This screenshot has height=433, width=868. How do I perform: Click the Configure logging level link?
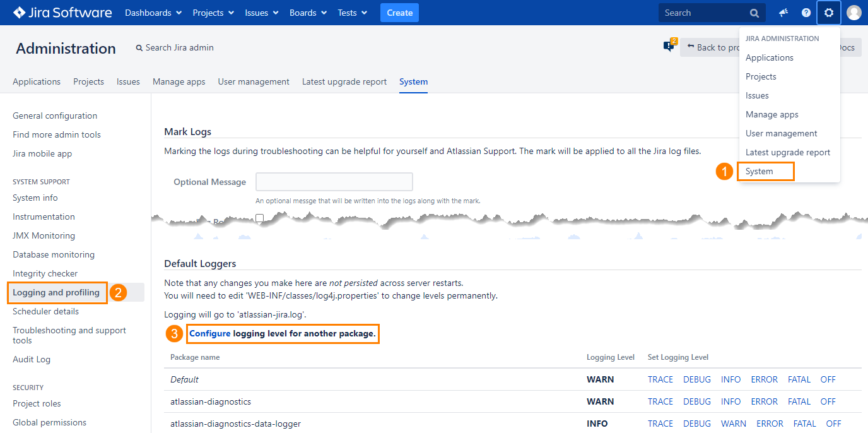point(210,333)
